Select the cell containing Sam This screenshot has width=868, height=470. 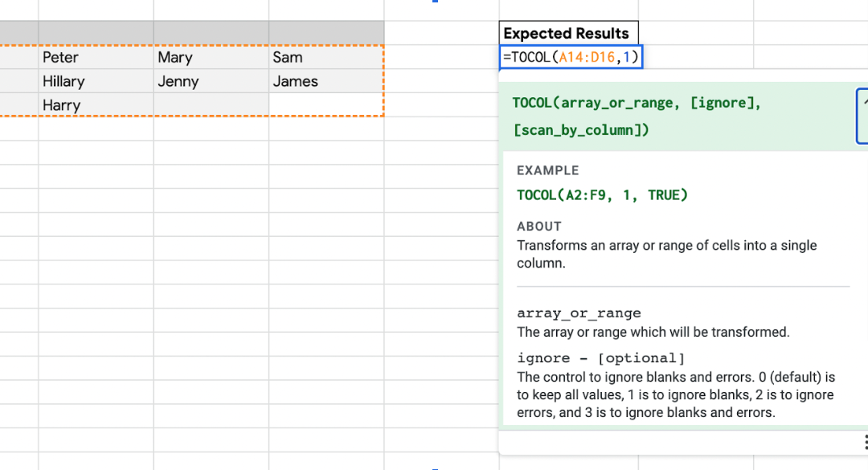326,57
